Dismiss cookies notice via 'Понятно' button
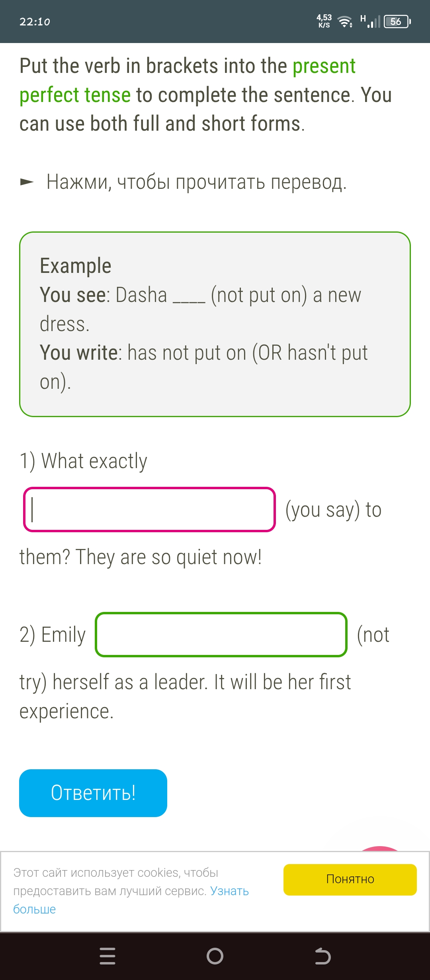This screenshot has width=430, height=980. tap(350, 879)
